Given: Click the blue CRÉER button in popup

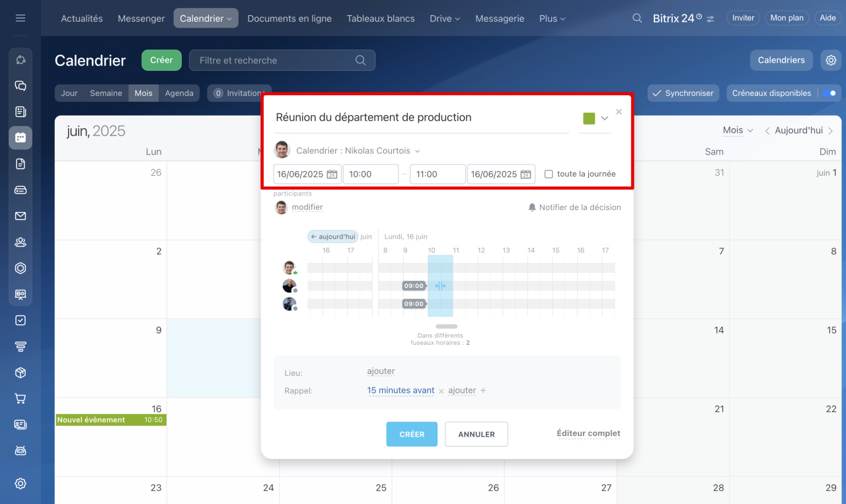Looking at the screenshot, I should pos(412,434).
